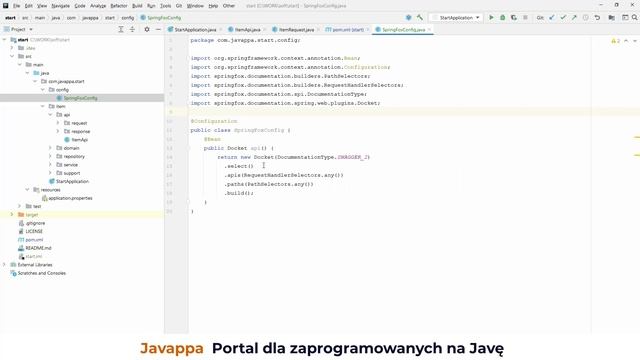Hide the Project tool window
Screen dimensions: 640x360
click(x=158, y=29)
